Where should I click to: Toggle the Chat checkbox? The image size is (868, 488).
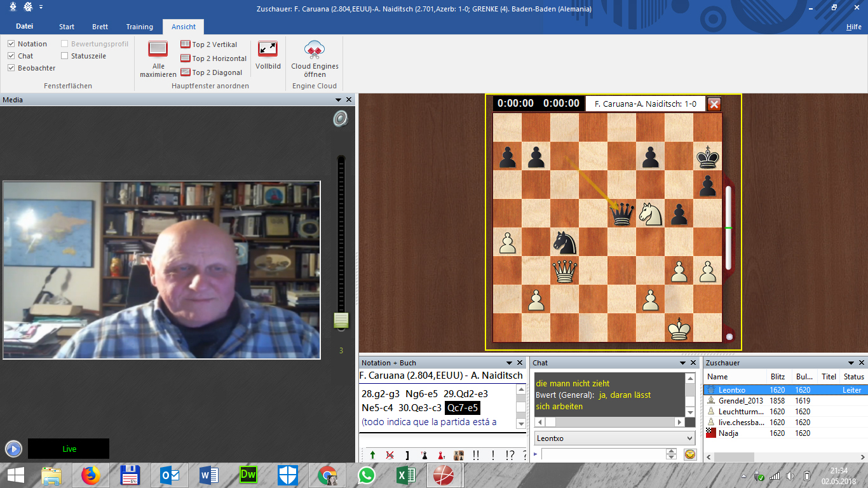tap(11, 56)
